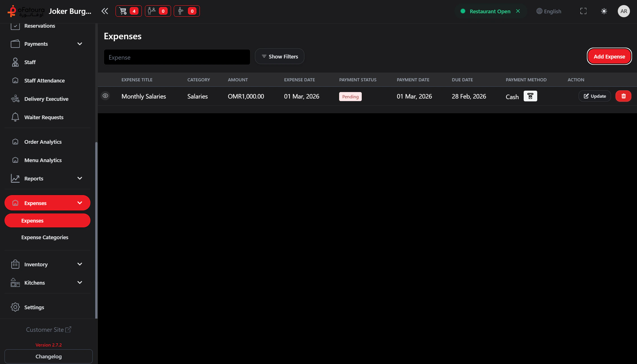Click Update for Monthly Salaries
The image size is (637, 364).
(x=595, y=96)
